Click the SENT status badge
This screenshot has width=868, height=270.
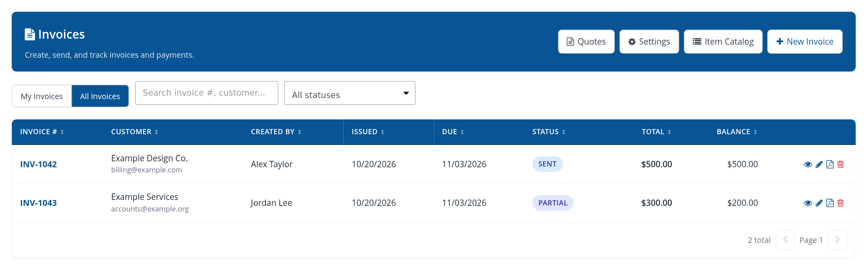[x=548, y=164]
